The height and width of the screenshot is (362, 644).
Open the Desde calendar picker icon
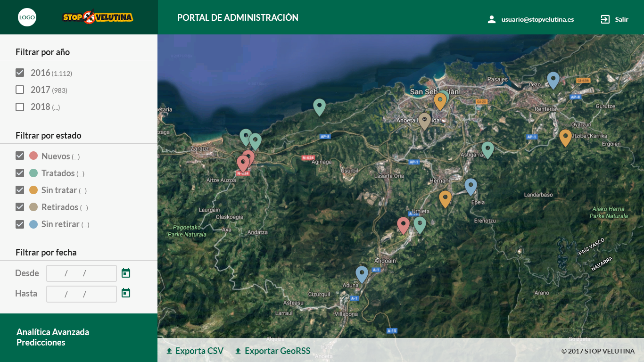pos(126,273)
